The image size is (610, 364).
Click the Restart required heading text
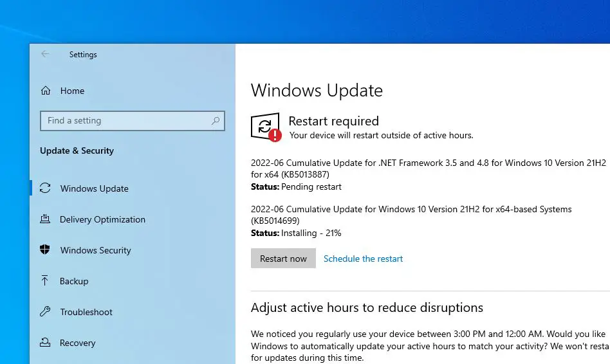tap(333, 121)
